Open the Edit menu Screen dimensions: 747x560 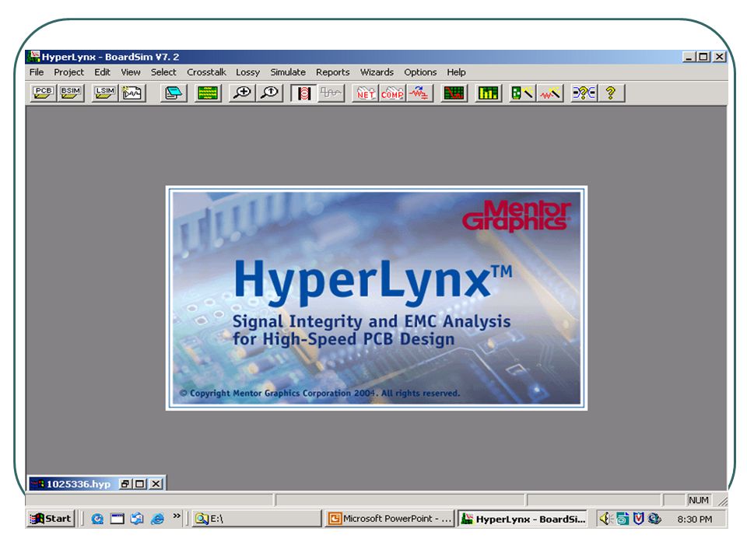coord(102,72)
